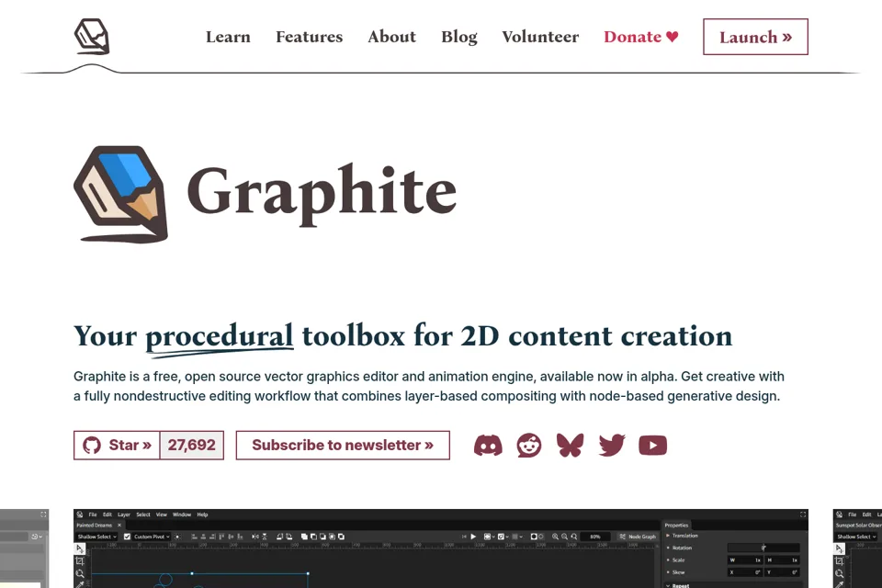Click the fullscreen icon of Painted Dreams editor
Image resolution: width=882 pixels, height=588 pixels.
click(x=803, y=514)
